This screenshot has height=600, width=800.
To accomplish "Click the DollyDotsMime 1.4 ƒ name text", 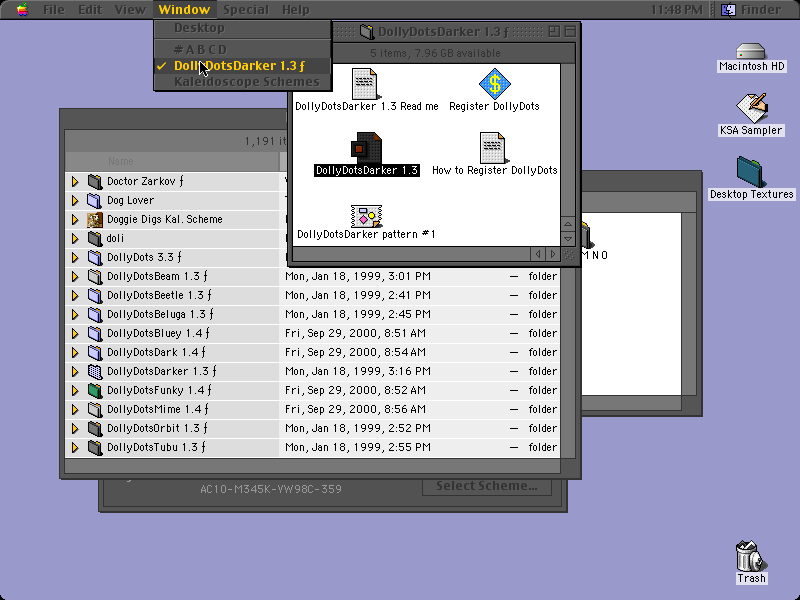I will (158, 409).
